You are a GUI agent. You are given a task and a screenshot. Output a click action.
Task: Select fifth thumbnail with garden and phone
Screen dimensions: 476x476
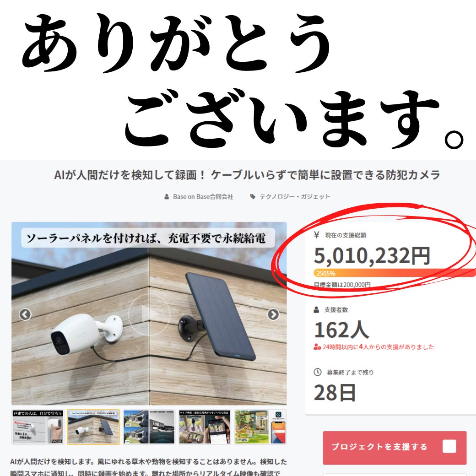260,427
